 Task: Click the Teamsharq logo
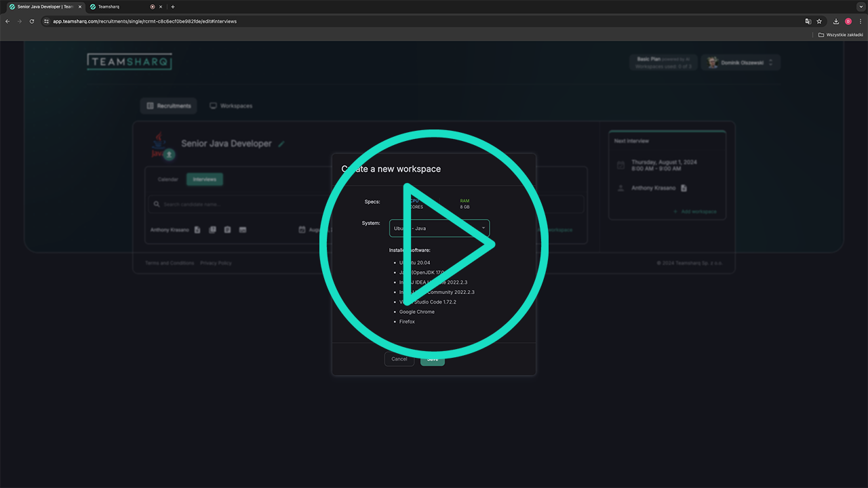click(130, 62)
